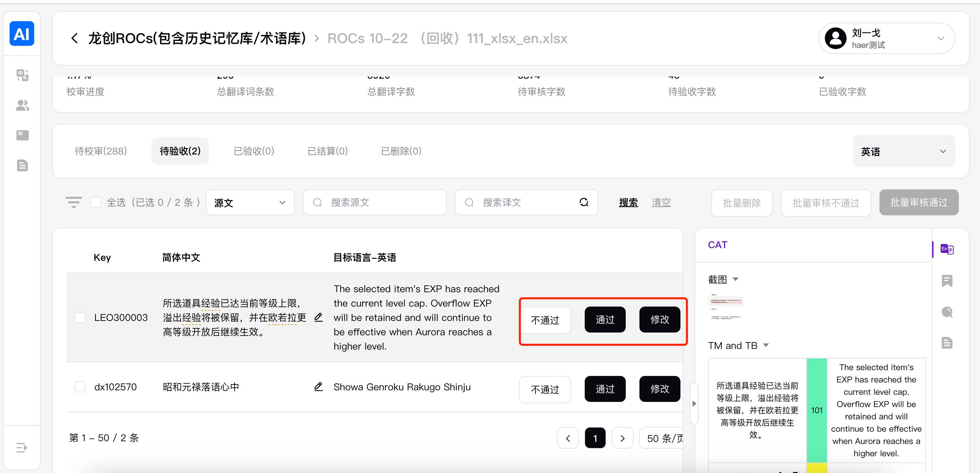
Task: Click edit pencil for dx102570 row
Action: (318, 387)
